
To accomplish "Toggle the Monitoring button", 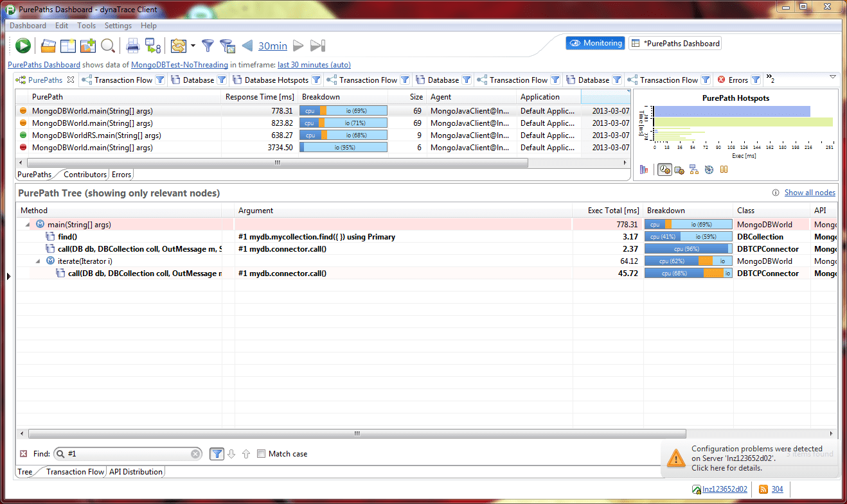I will [595, 43].
